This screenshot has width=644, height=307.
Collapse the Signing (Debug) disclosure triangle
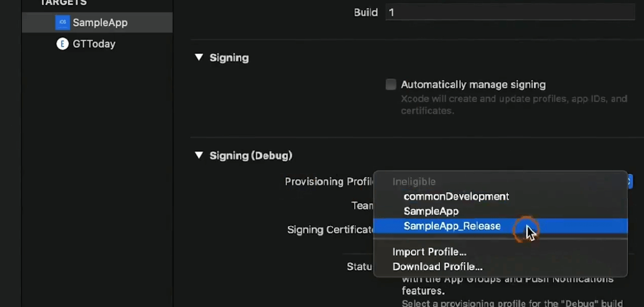pyautogui.click(x=199, y=155)
